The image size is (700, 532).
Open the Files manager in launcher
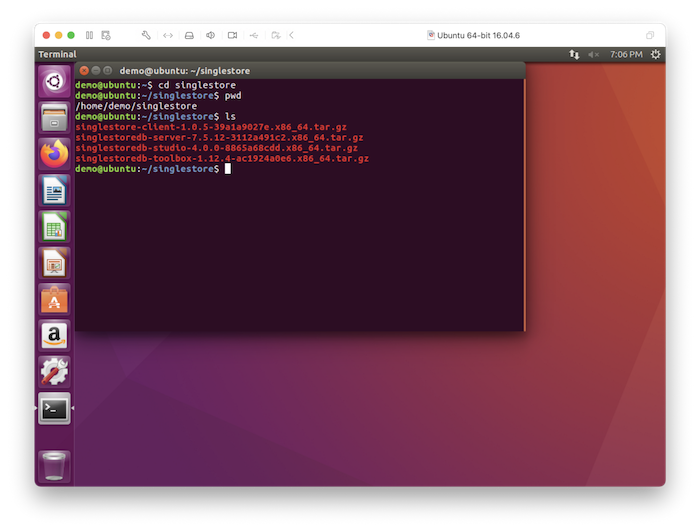[54, 118]
